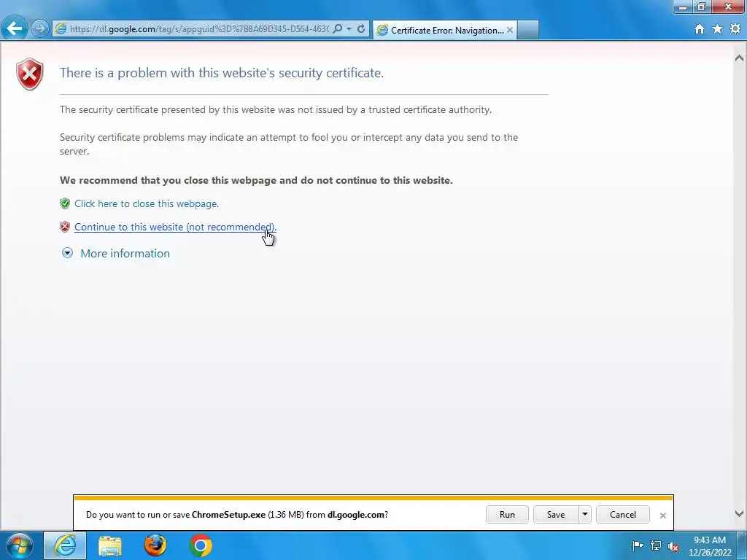
Task: Cancel the ChromeSetup.exe download
Action: coord(623,515)
